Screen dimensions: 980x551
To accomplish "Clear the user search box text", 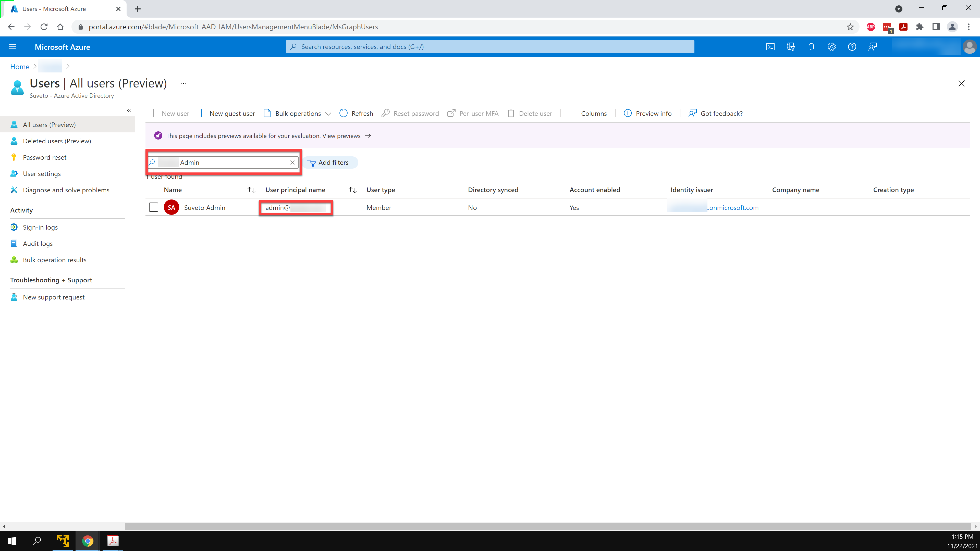I will point(292,162).
